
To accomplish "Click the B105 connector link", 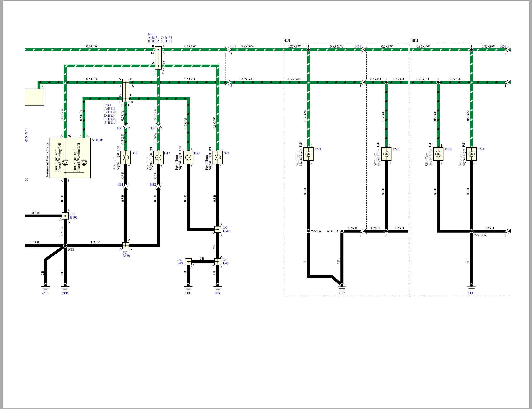I will click(99, 140).
